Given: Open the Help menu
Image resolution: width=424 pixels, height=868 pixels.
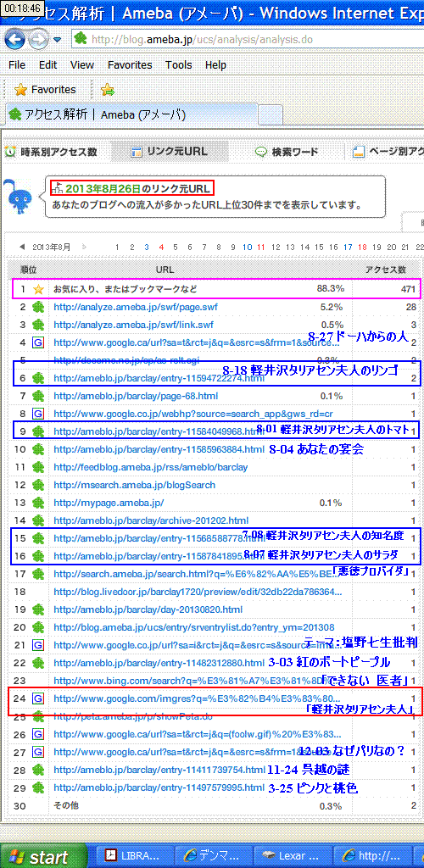Looking at the screenshot, I should tap(215, 64).
